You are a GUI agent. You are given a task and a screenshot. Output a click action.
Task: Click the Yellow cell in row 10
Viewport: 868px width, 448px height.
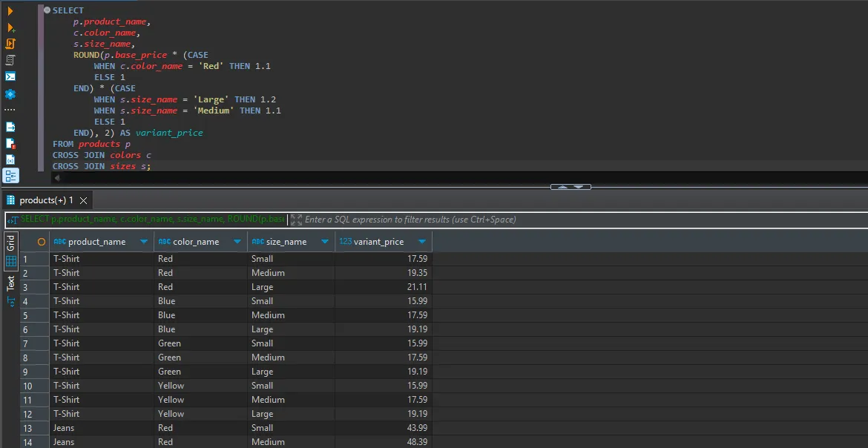click(x=200, y=386)
